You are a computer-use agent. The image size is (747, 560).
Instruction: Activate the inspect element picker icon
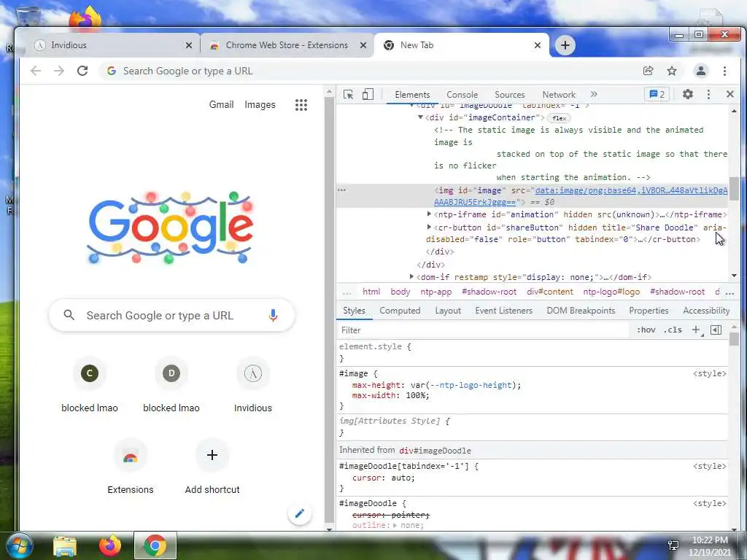click(348, 94)
